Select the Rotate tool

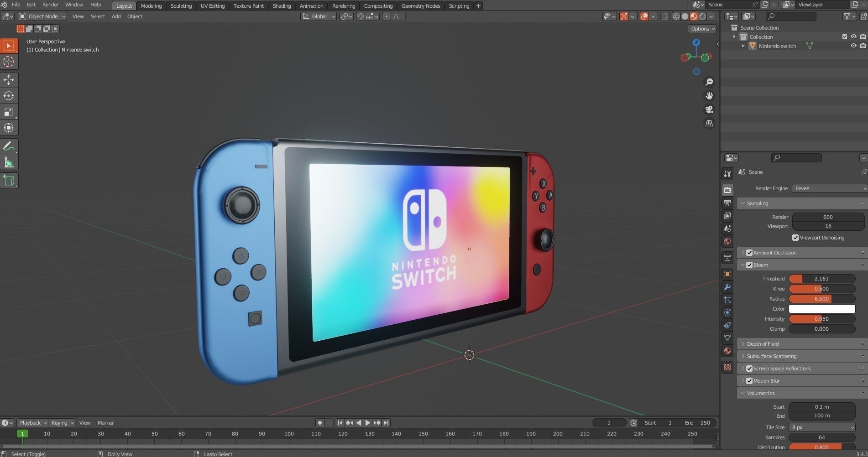tap(9, 96)
